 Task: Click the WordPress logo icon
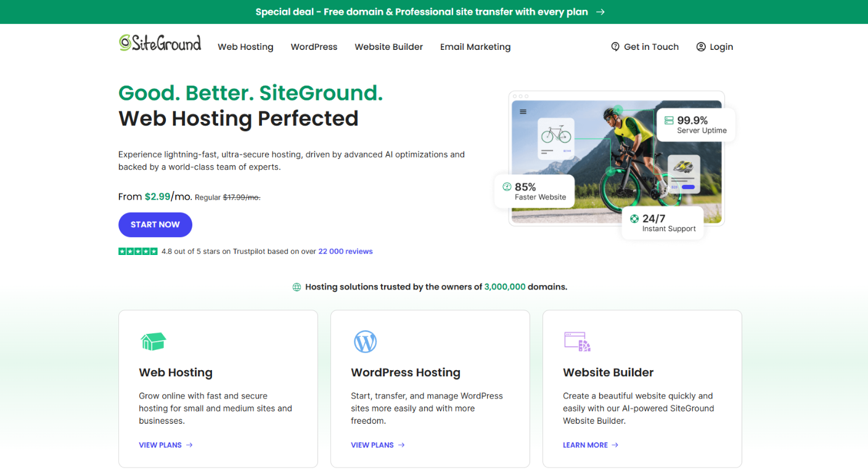pyautogui.click(x=365, y=342)
